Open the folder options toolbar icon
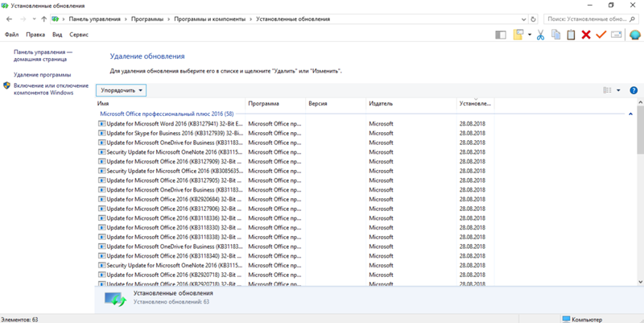644x323 pixels. click(x=518, y=35)
